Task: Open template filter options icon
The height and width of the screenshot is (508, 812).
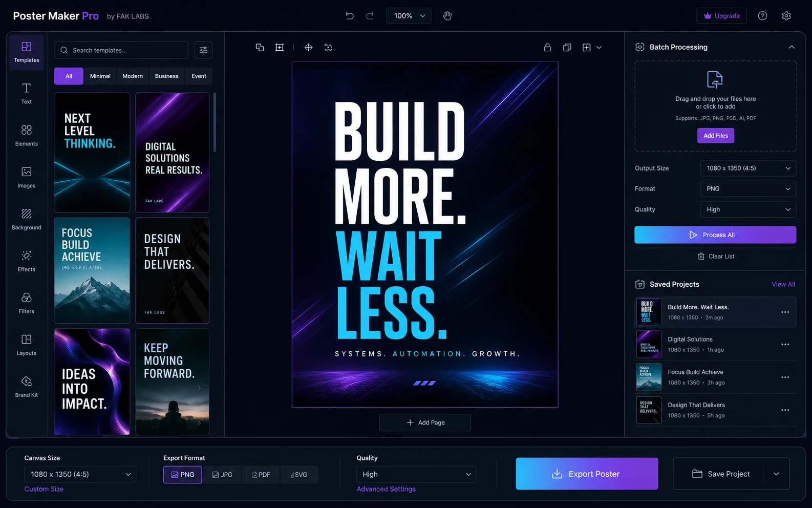Action: pyautogui.click(x=203, y=50)
